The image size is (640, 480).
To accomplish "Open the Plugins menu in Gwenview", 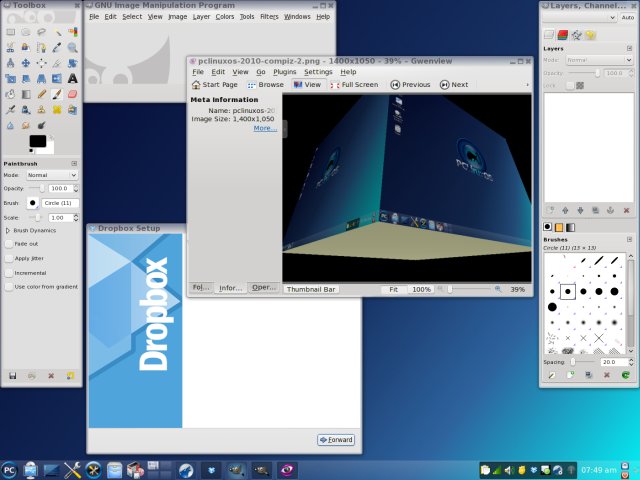I will tap(284, 72).
